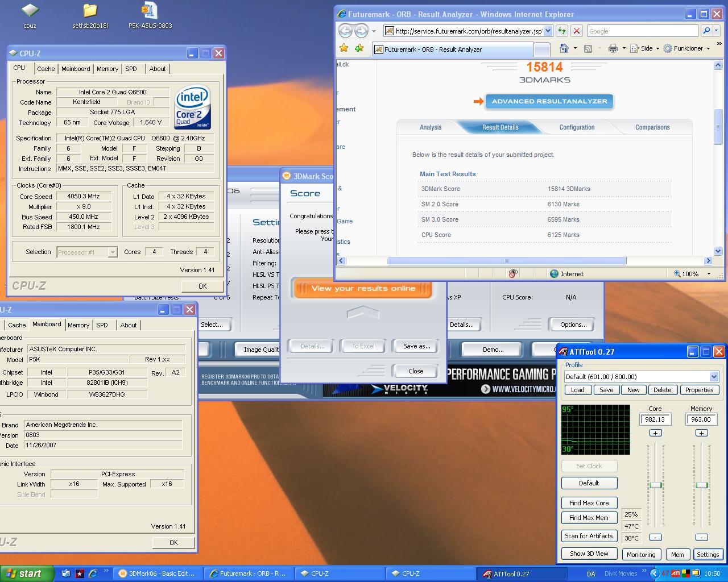Image resolution: width=728 pixels, height=582 pixels.
Task: Open Funktioner tools menu in IE
Action: pos(687,48)
